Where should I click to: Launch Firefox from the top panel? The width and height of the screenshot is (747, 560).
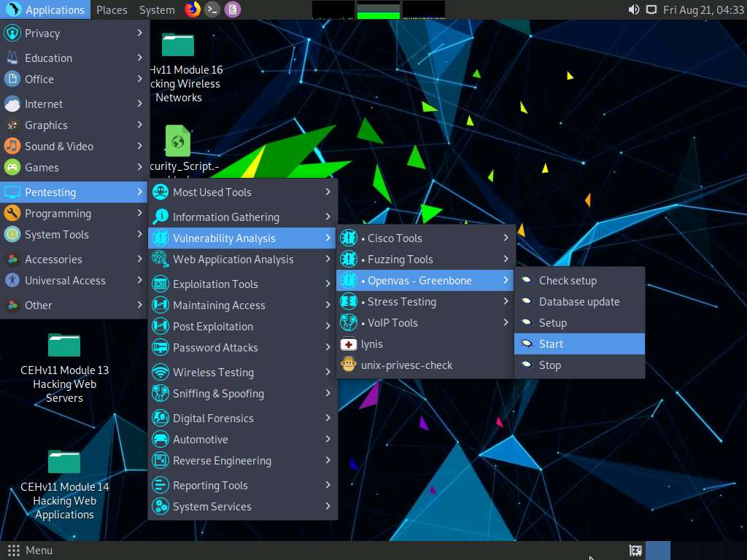[193, 9]
